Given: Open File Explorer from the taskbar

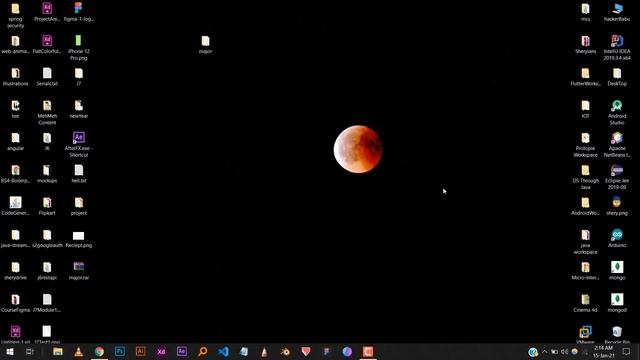Looking at the screenshot, I should (x=58, y=351).
